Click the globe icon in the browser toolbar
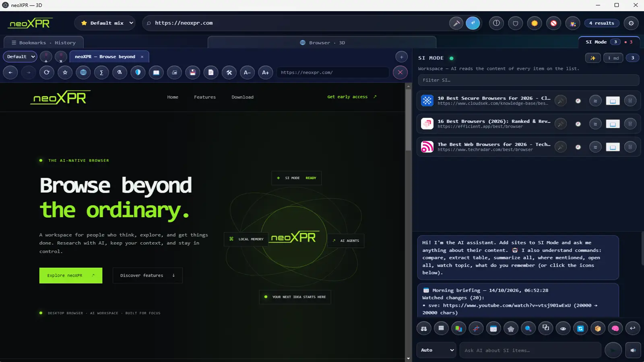This screenshot has height=362, width=644. point(83,72)
